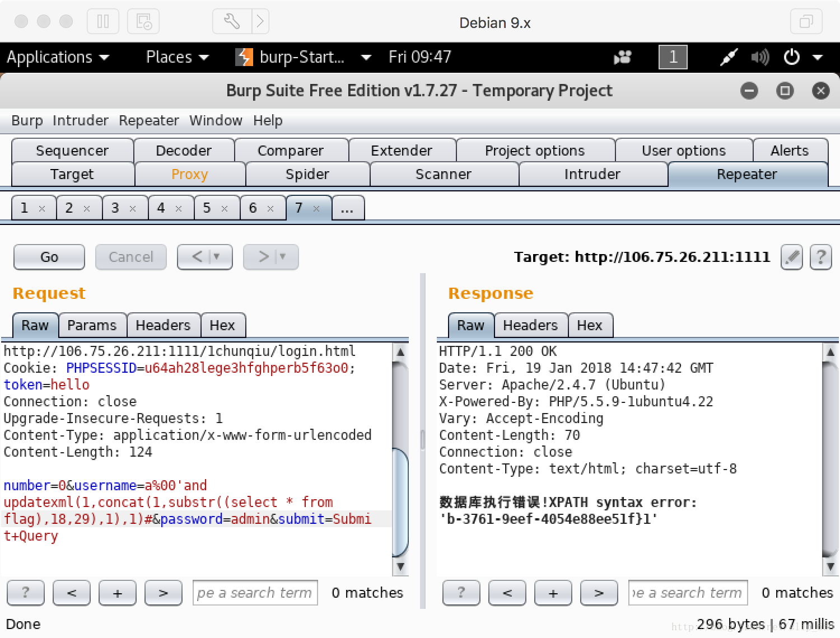
Task: Select Repeater request tab 5
Action: (x=208, y=208)
